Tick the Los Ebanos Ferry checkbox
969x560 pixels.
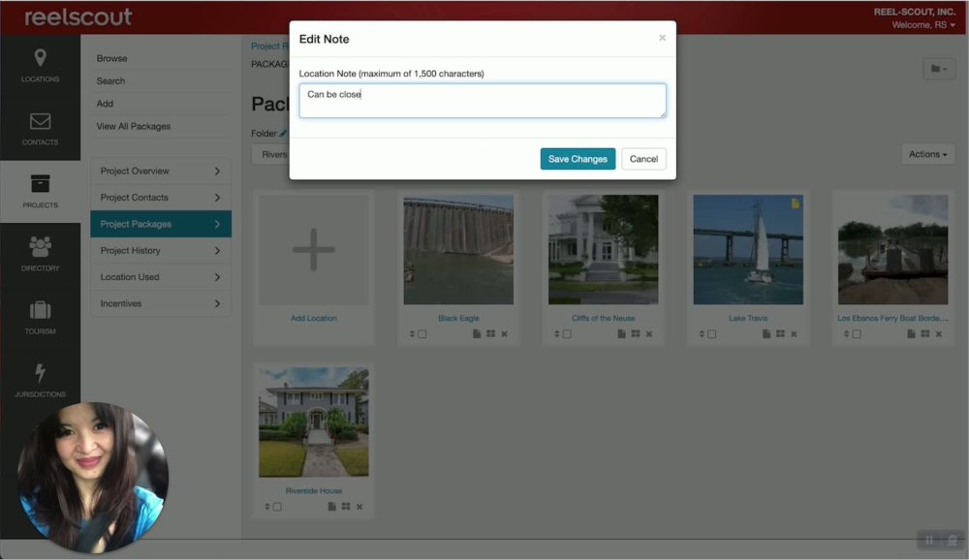pos(857,334)
